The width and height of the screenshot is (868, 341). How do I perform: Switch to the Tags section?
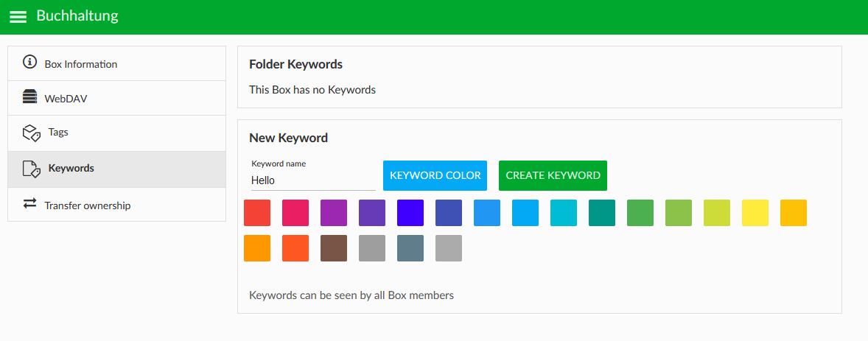pyautogui.click(x=58, y=133)
